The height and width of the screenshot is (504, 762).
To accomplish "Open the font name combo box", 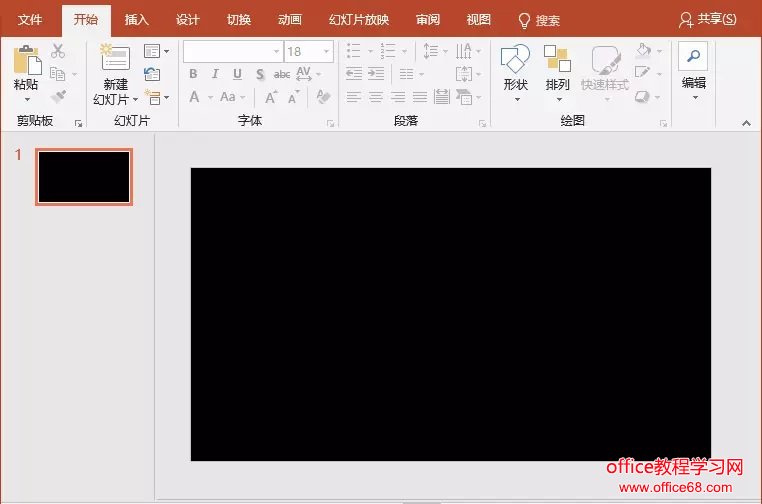I will tap(232, 51).
